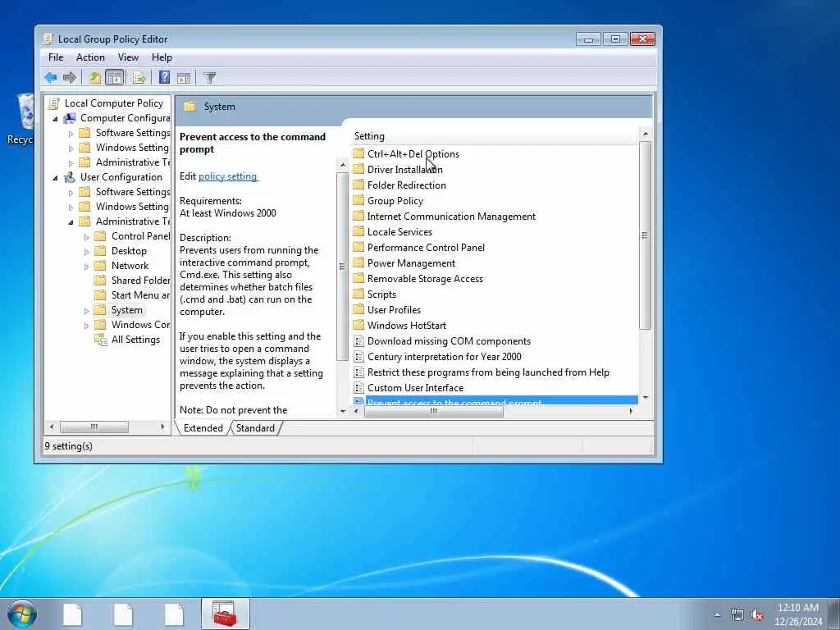Viewport: 840px width, 630px height.
Task: Open the View menu
Action: (x=128, y=57)
